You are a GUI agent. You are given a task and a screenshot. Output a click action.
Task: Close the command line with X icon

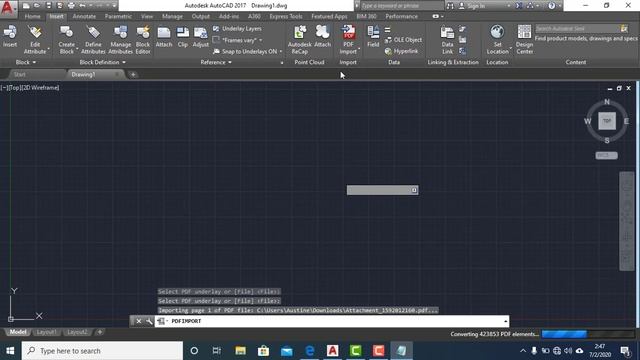coord(139,321)
